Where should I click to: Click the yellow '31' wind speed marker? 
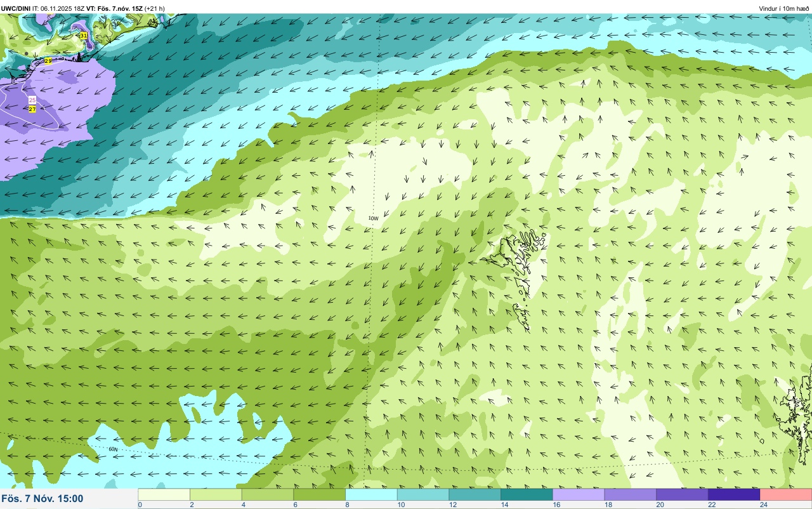point(84,36)
